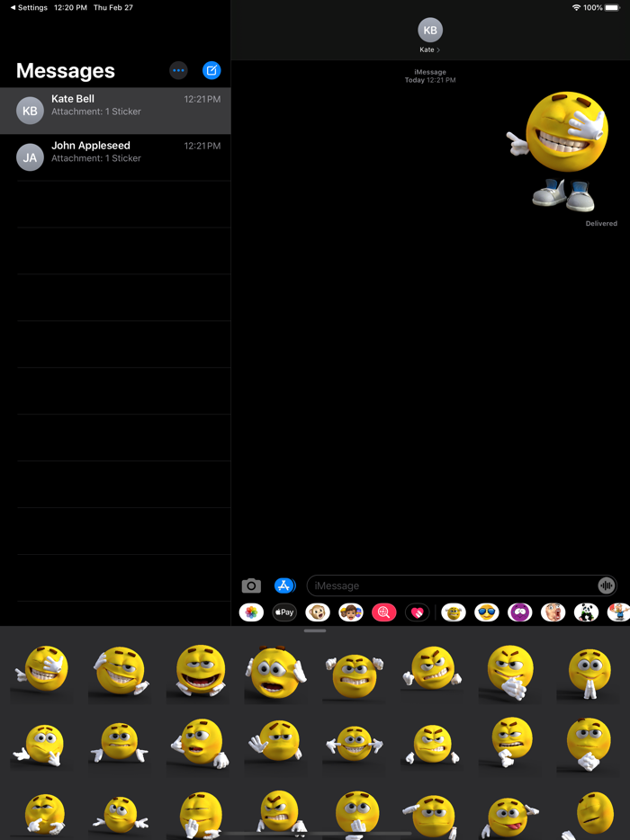The width and height of the screenshot is (630, 840).
Task: Send the eyes-closed hand-raised sticker
Action: (200, 816)
